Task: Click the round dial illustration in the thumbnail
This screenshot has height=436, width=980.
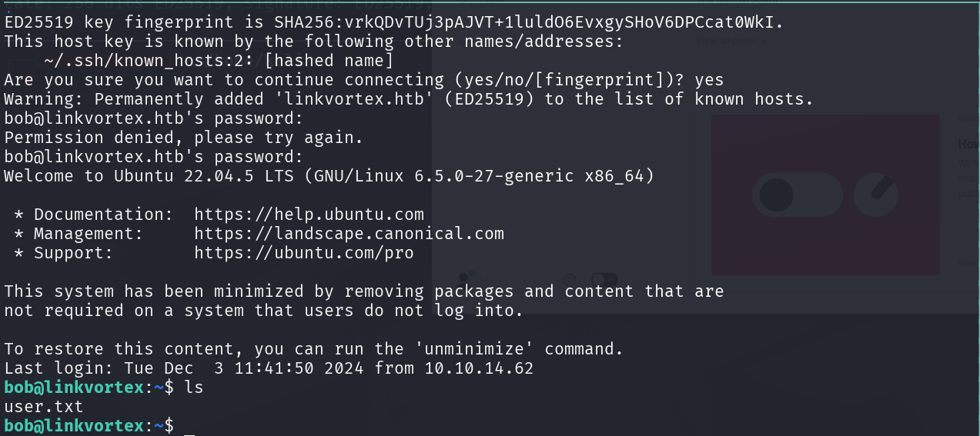Action: [x=877, y=193]
